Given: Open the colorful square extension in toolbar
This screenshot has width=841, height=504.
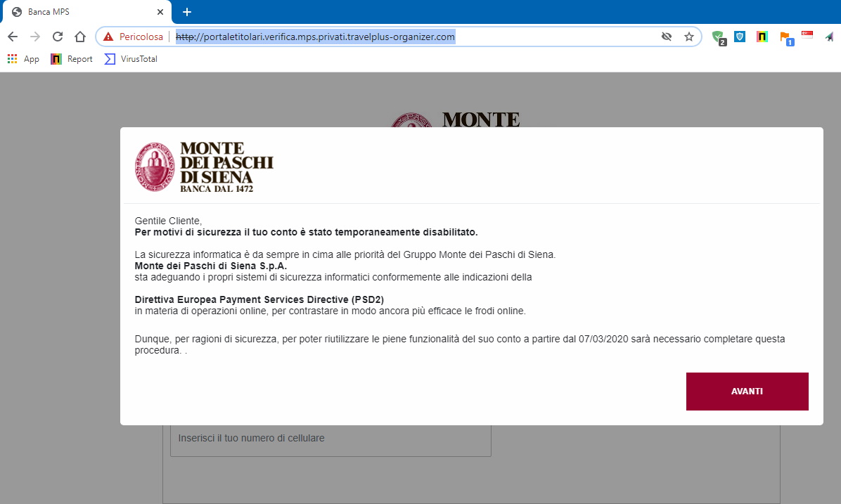Looking at the screenshot, I should [762, 37].
